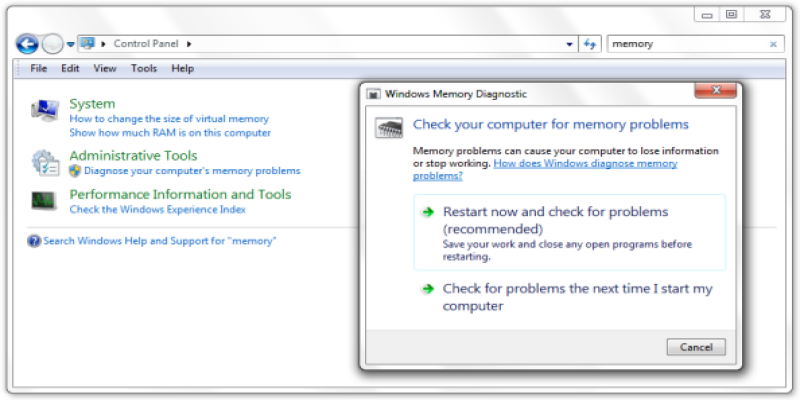Open the View menu

pyautogui.click(x=105, y=68)
